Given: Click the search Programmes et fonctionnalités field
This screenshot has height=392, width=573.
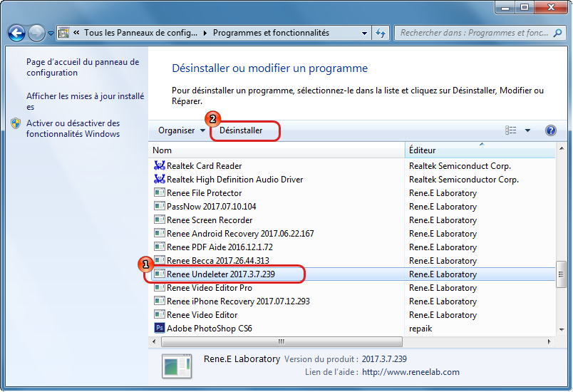Looking at the screenshot, I should click(x=473, y=33).
